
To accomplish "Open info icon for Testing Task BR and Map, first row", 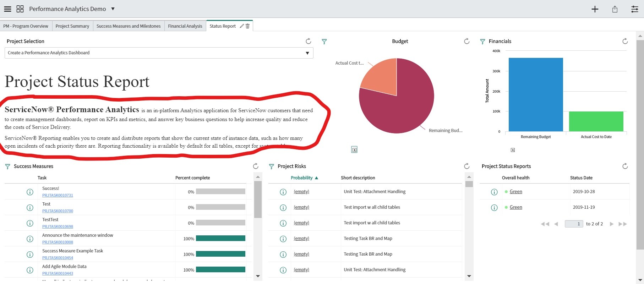I will 283,239.
